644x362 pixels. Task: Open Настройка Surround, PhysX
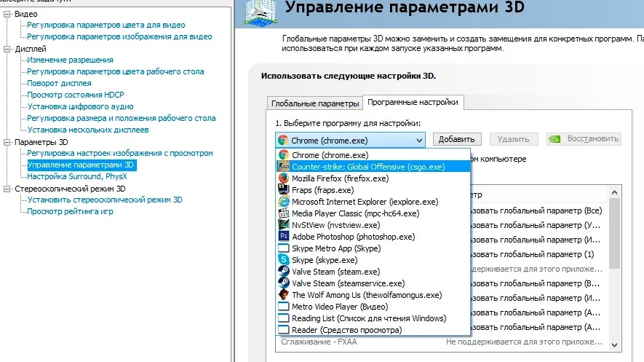pos(77,176)
